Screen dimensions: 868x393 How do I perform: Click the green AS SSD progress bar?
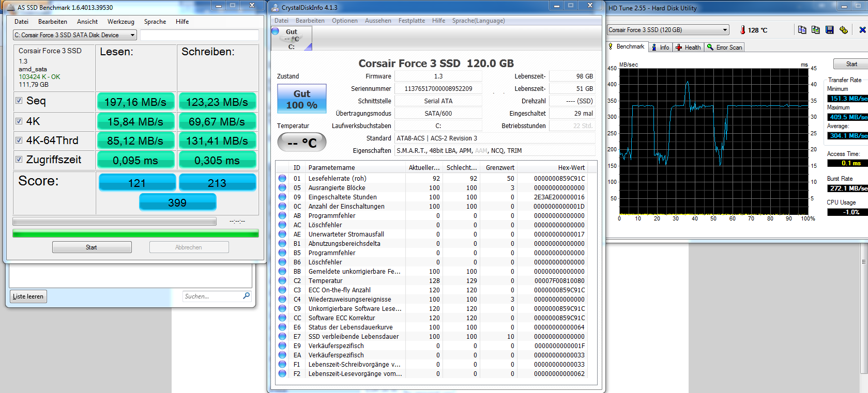pos(135,234)
